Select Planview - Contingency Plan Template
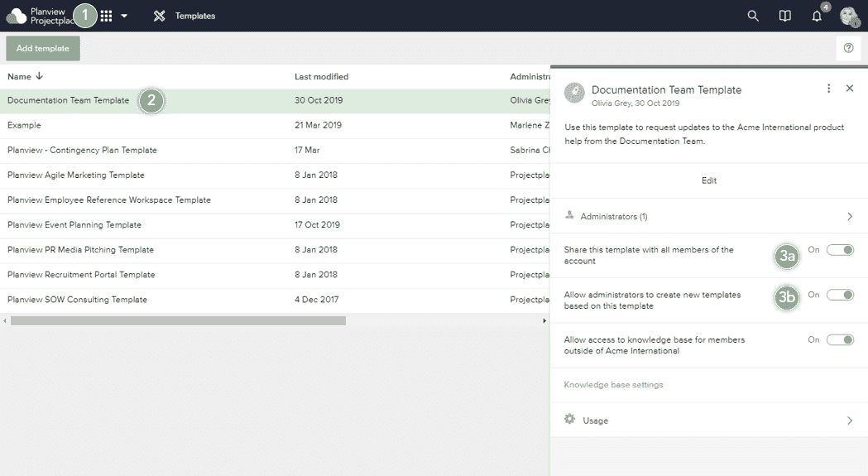 [x=275, y=150]
